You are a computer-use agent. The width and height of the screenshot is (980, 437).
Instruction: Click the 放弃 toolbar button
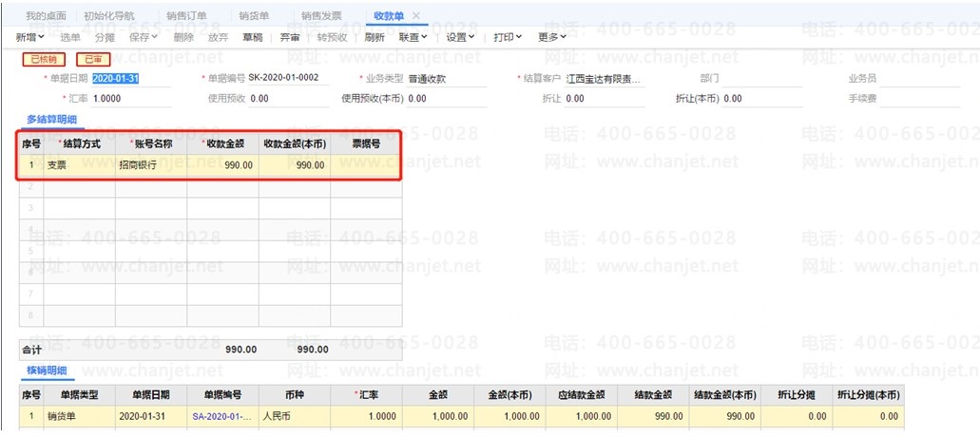pos(218,37)
